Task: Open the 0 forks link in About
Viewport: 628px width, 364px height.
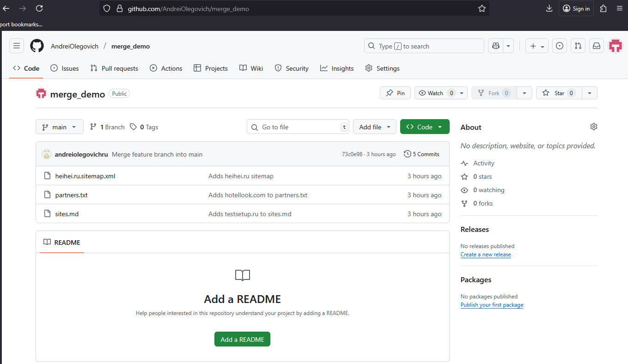Action: (x=477, y=203)
